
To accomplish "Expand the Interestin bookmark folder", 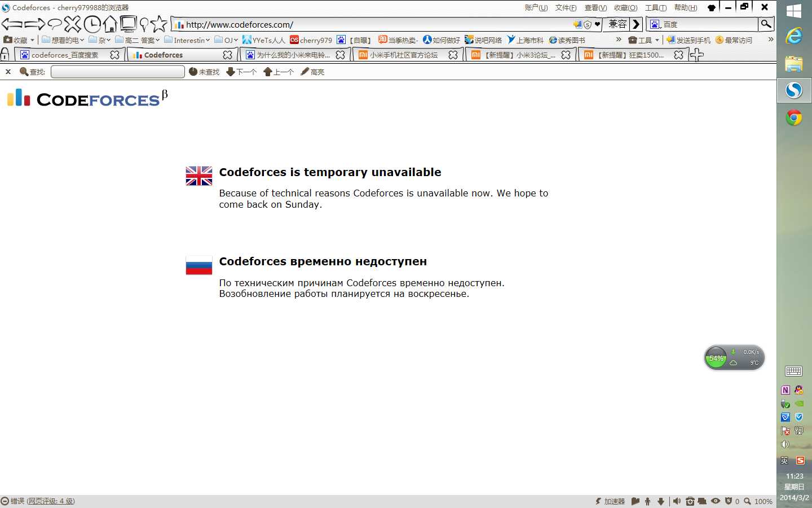I will [187, 40].
